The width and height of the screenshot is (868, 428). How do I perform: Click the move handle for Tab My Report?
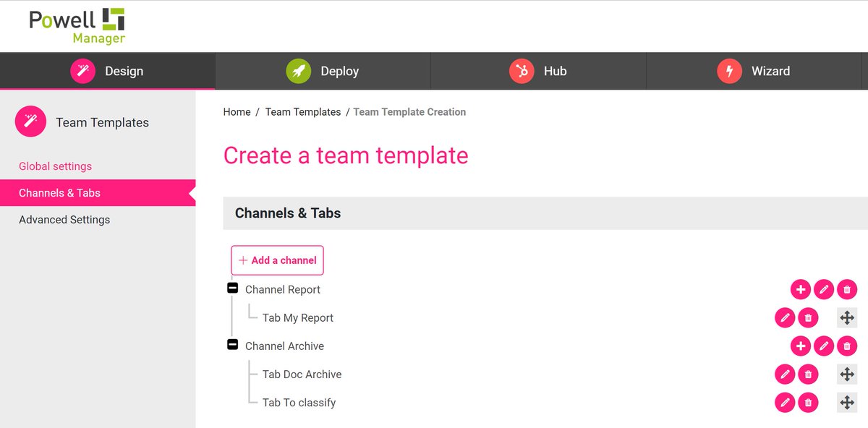click(x=847, y=318)
